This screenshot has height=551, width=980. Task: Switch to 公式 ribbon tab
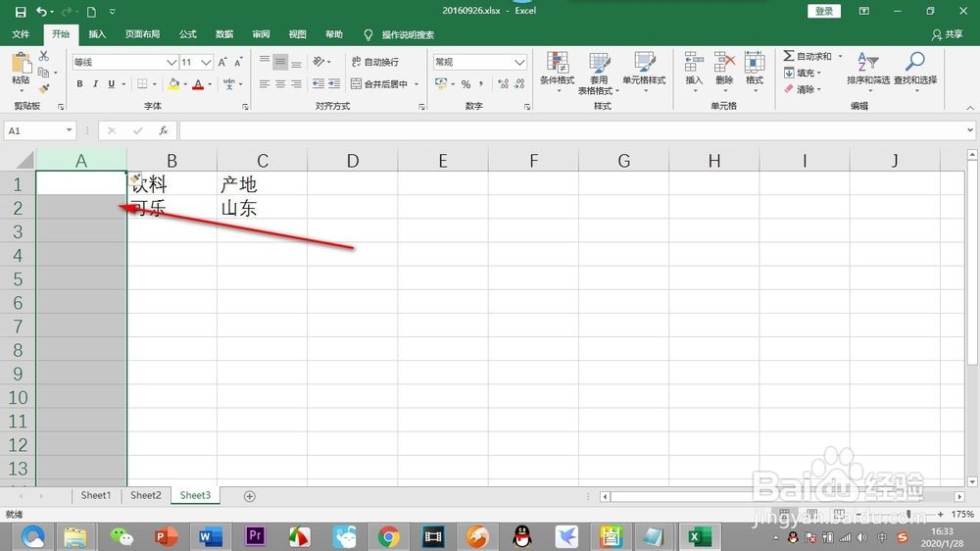click(x=188, y=34)
